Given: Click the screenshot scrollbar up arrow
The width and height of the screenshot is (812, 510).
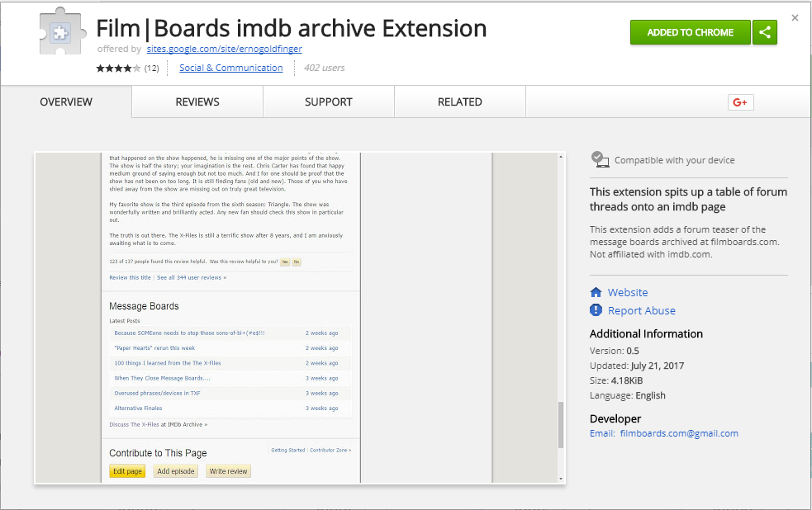Looking at the screenshot, I should [560, 156].
